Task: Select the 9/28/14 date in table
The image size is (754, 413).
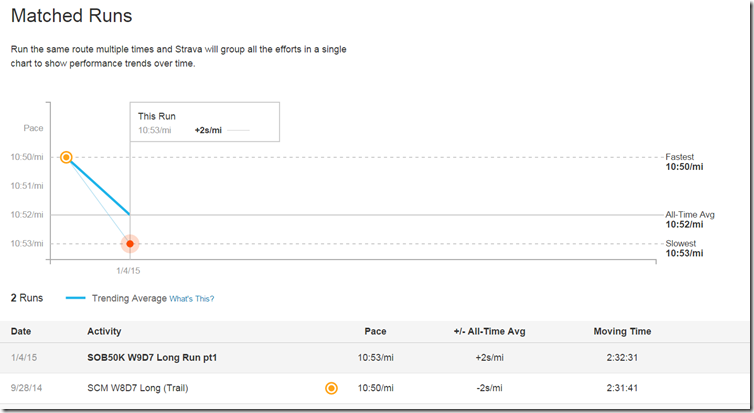Action: point(27,388)
